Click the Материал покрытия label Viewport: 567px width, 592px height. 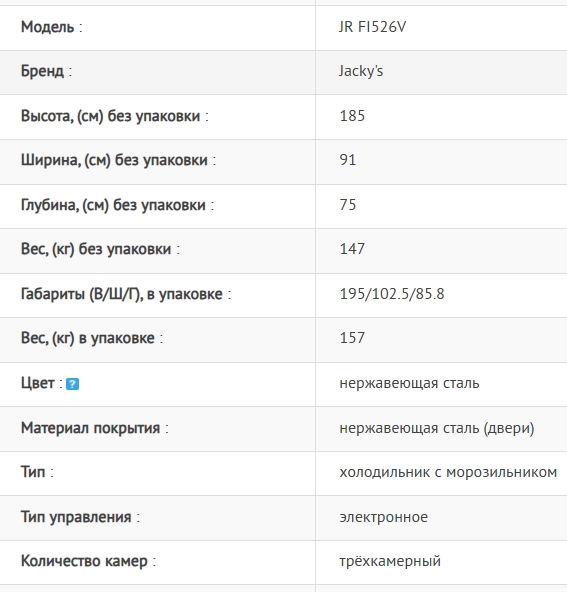(x=94, y=428)
